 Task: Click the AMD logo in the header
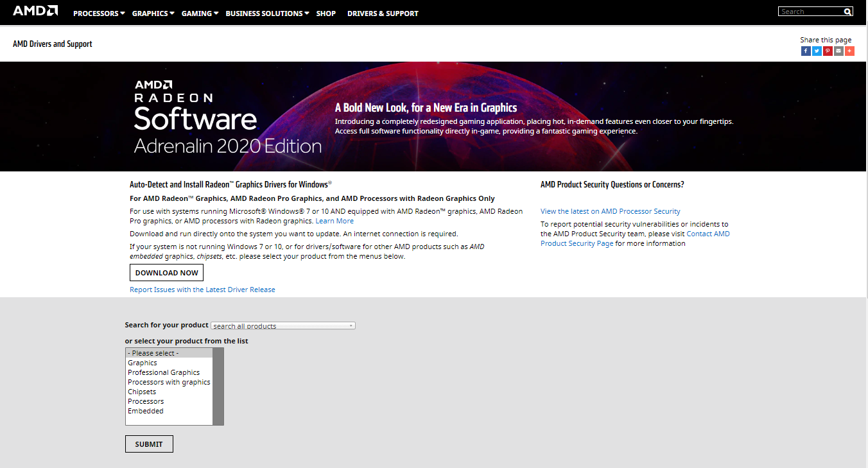point(35,11)
